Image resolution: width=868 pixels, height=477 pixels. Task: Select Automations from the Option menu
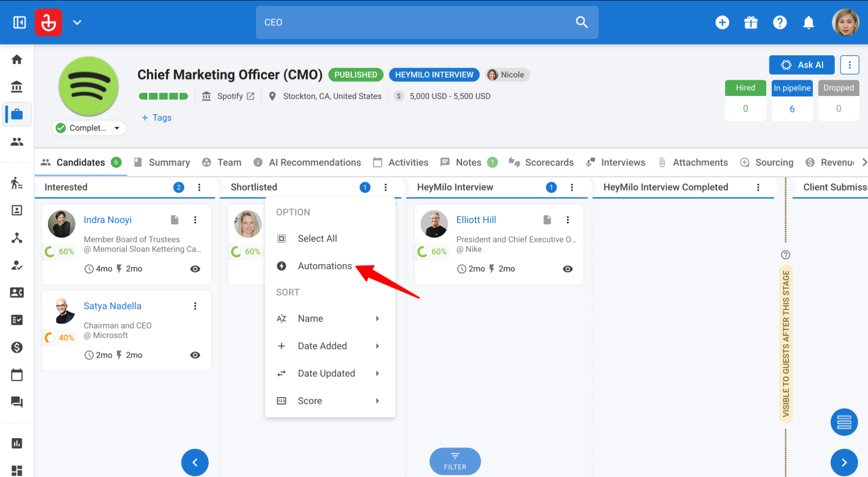tap(324, 266)
